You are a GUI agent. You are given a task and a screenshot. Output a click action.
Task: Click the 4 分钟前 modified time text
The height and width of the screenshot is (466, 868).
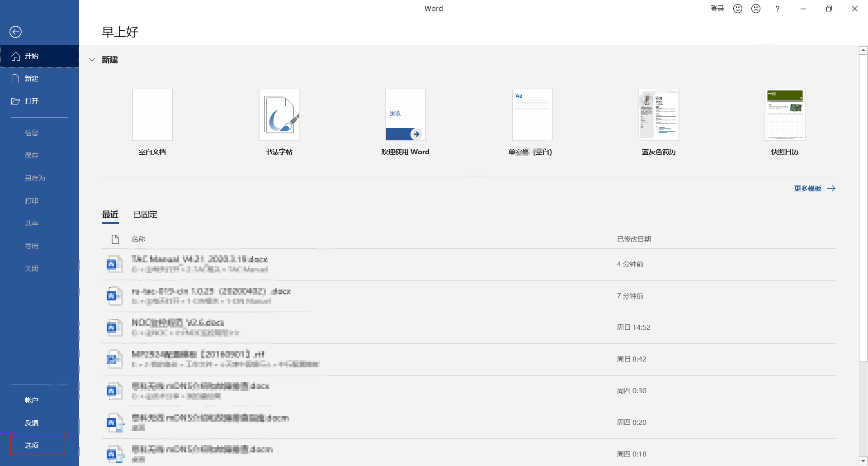(630, 264)
